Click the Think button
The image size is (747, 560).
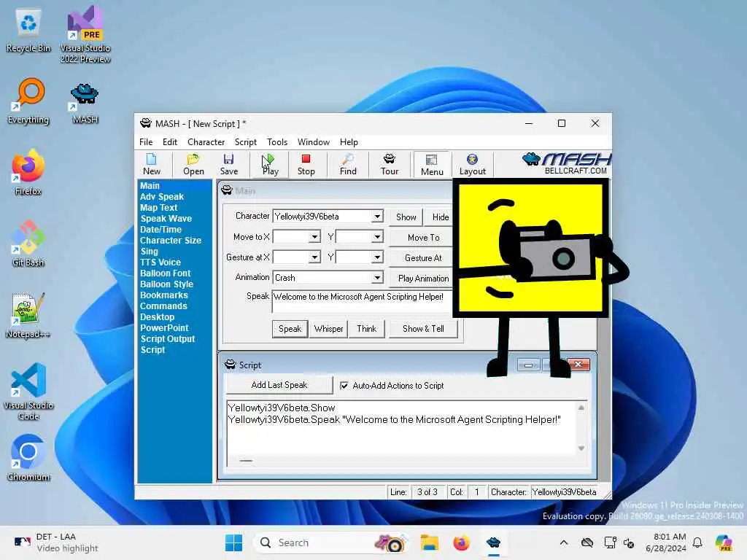coord(366,329)
